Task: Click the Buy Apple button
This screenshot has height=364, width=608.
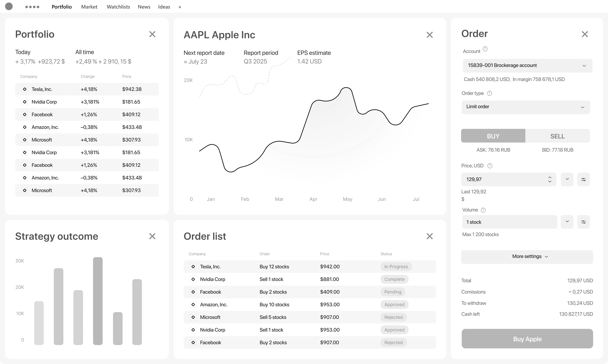Action: tap(527, 339)
